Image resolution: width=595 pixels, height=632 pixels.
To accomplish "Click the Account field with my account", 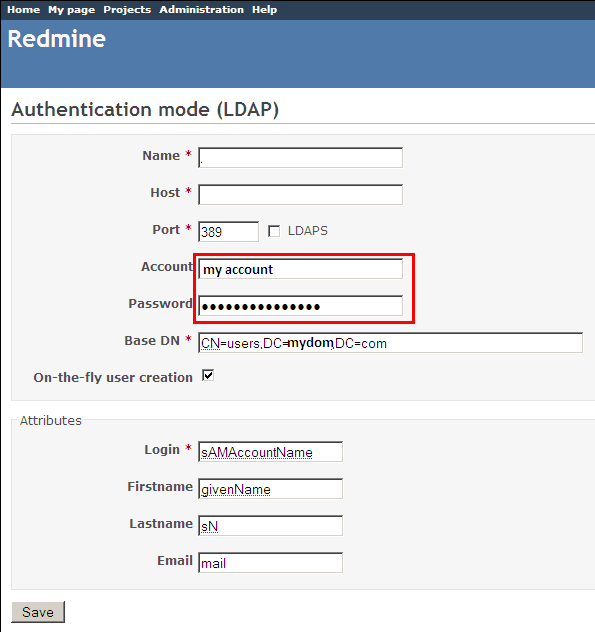I will coord(300,269).
